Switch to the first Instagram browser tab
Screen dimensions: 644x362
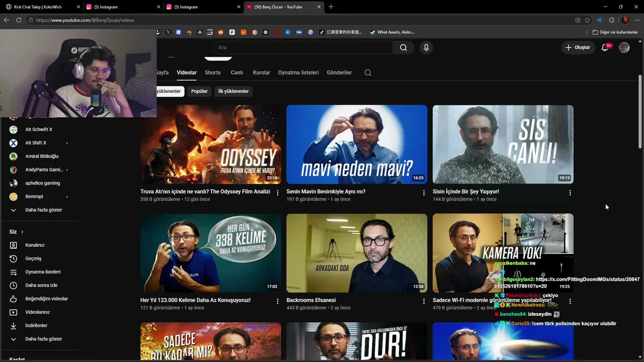(122, 7)
